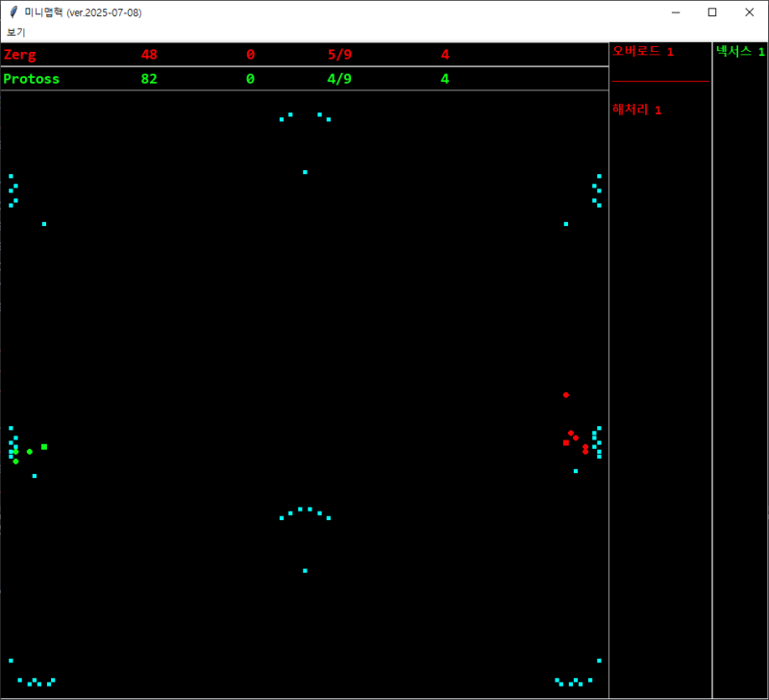Screen dimensions: 769x700
Task: Click the 오버로드 1 entry
Action: click(643, 52)
